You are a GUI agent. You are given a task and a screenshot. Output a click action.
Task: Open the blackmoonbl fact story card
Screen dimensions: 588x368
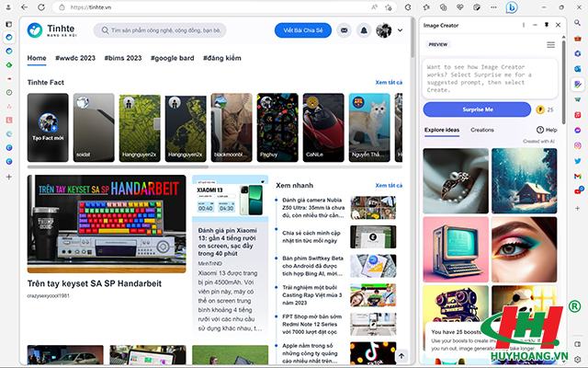pos(232,128)
